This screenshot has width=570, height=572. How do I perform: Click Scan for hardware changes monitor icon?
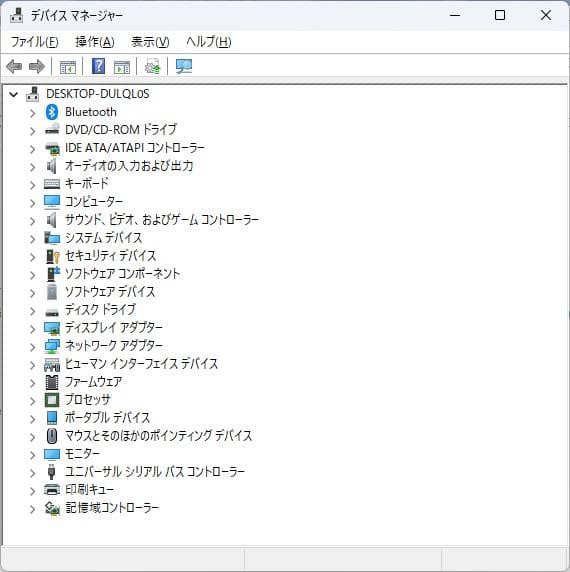pos(184,67)
